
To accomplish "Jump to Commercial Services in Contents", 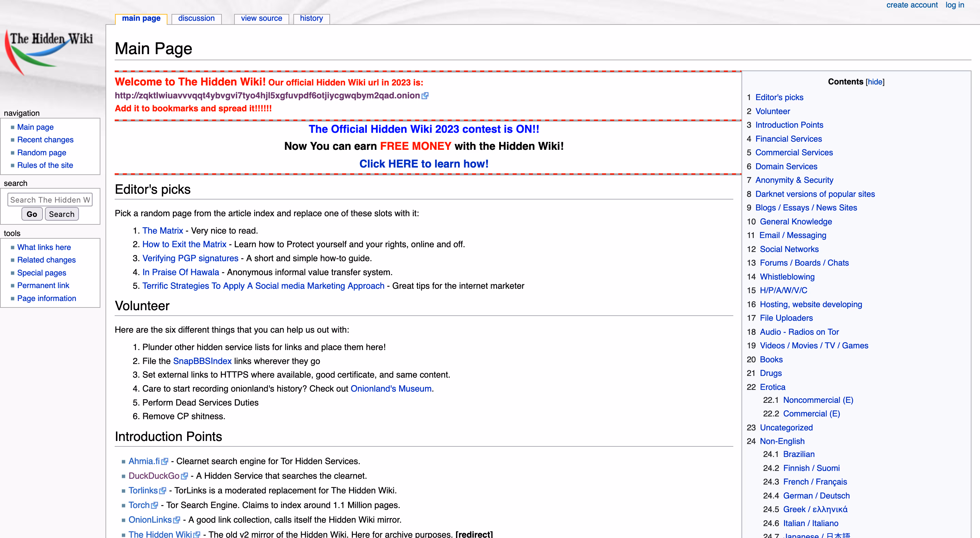I will coord(794,153).
